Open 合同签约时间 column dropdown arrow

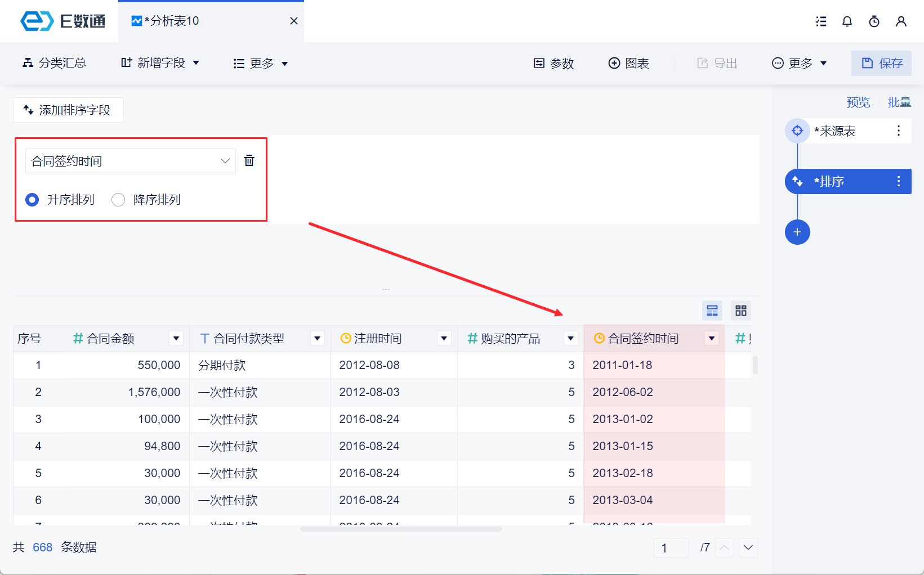712,338
